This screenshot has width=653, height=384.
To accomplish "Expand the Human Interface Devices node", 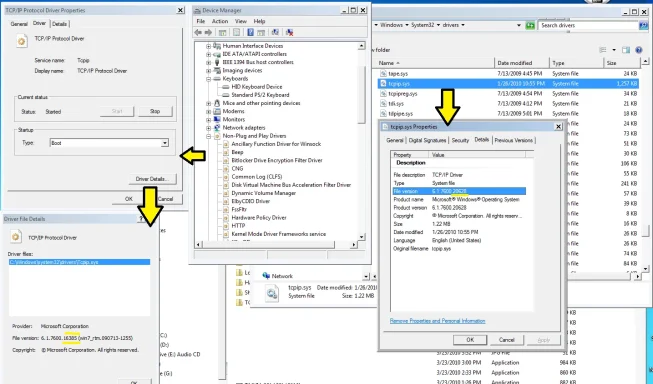I will 208,46.
